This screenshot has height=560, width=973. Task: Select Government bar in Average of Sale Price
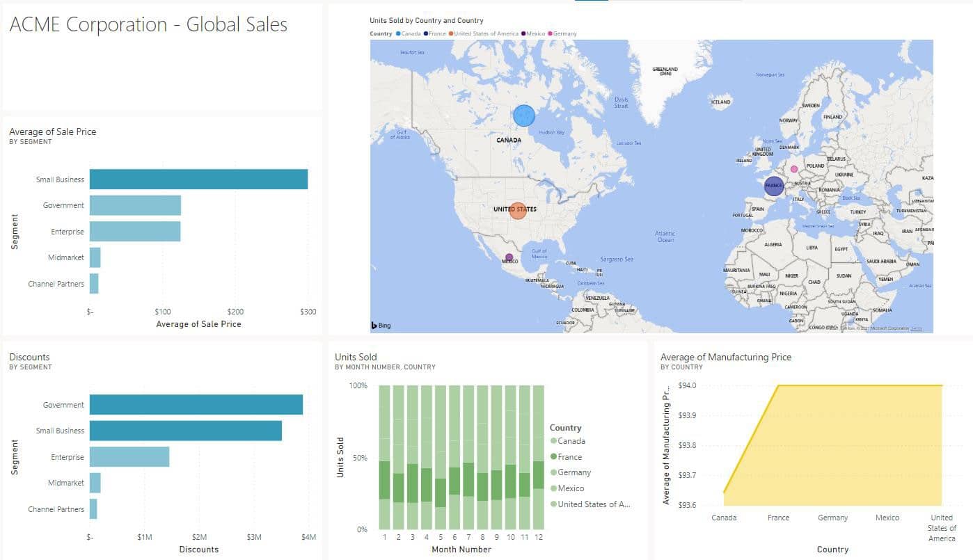(x=135, y=205)
